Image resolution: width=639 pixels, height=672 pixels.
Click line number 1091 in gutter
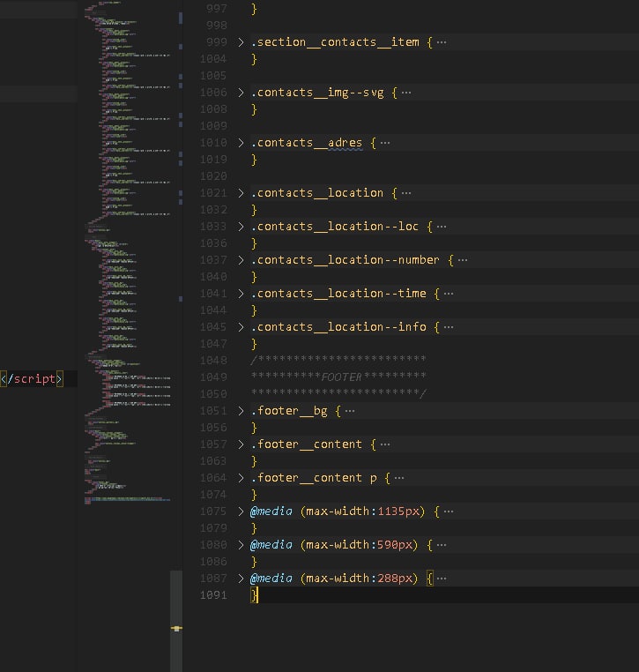coord(213,595)
